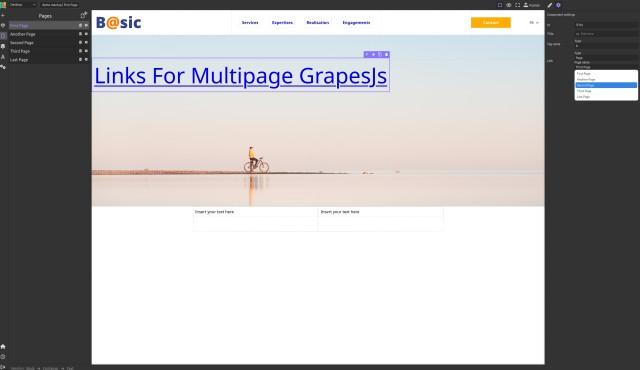Viewport: 640px width, 370px height.
Task: Click the layers eye icon in left sidebar
Action: coord(3,25)
